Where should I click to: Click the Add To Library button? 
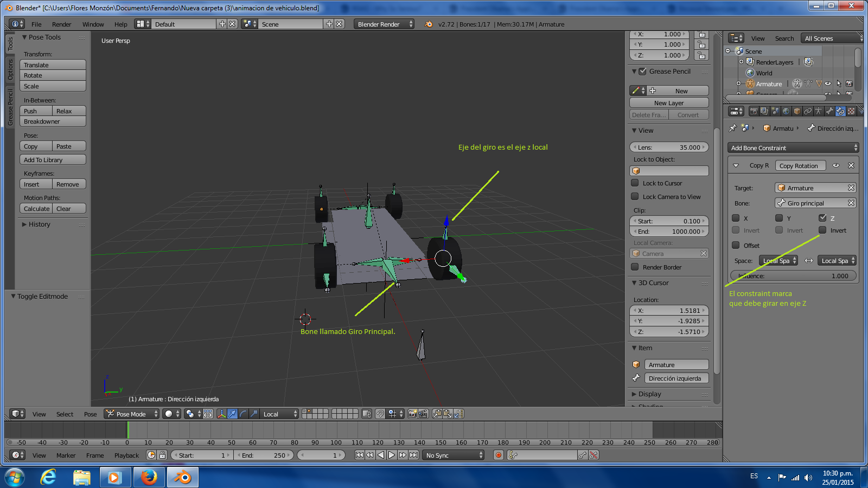tap(53, 160)
